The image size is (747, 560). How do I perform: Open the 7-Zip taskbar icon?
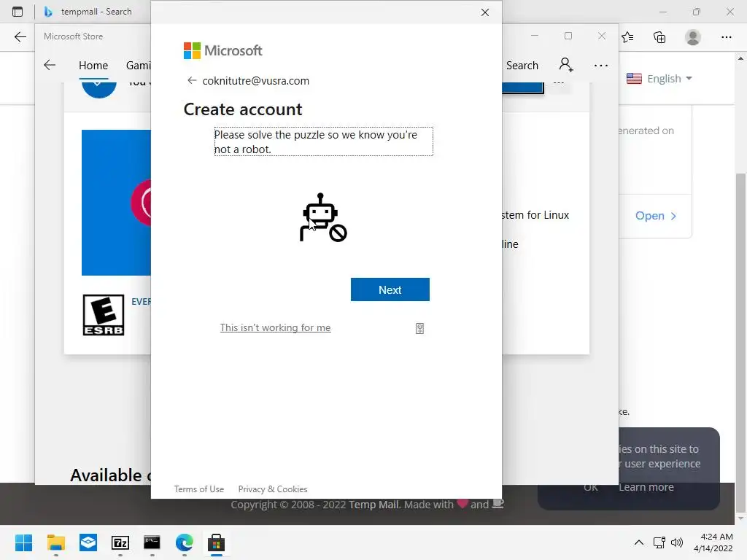point(120,542)
